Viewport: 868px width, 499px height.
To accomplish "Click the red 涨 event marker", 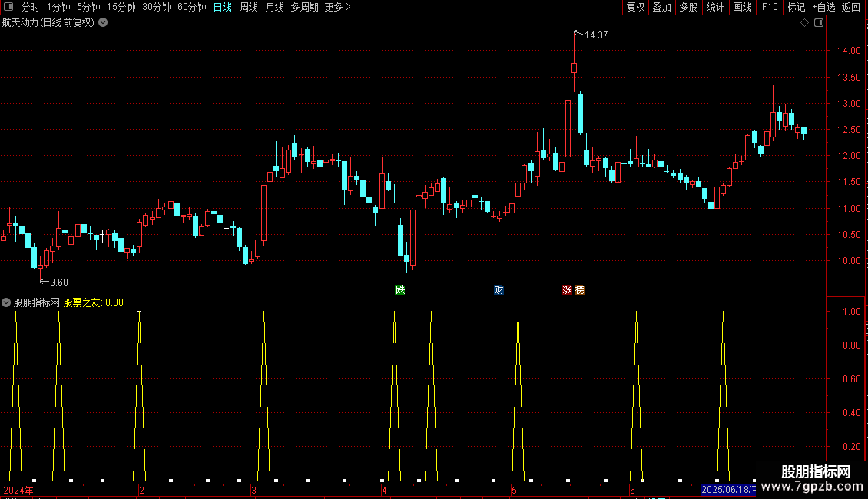I will pos(567,290).
